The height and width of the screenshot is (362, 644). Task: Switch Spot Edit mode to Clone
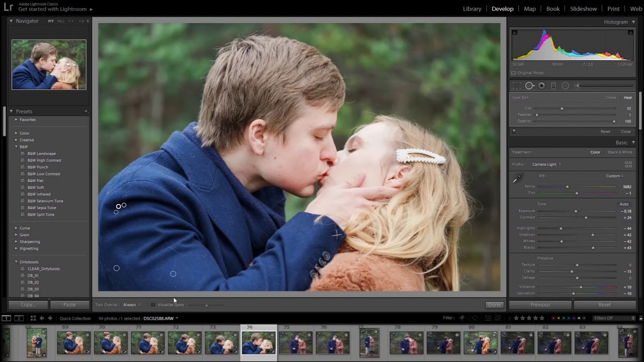click(610, 98)
